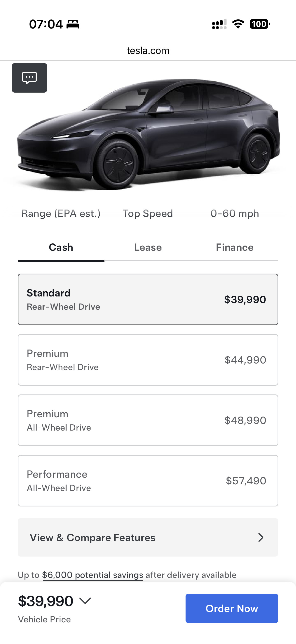Open View & Compare Features arrow
Image resolution: width=296 pixels, height=644 pixels.
(x=260, y=537)
